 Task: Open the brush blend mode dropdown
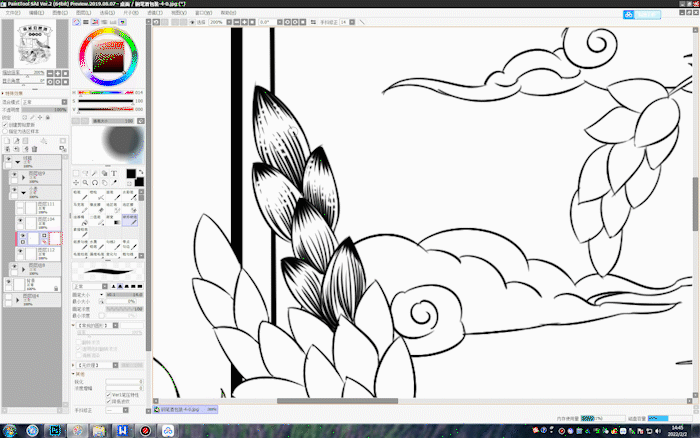pos(90,285)
